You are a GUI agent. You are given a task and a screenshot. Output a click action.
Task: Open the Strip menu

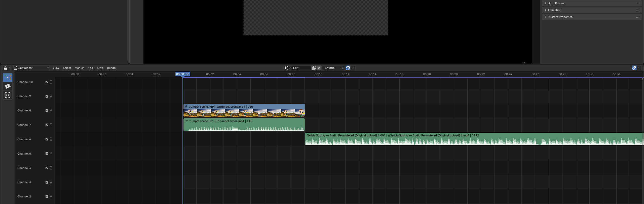click(x=100, y=68)
